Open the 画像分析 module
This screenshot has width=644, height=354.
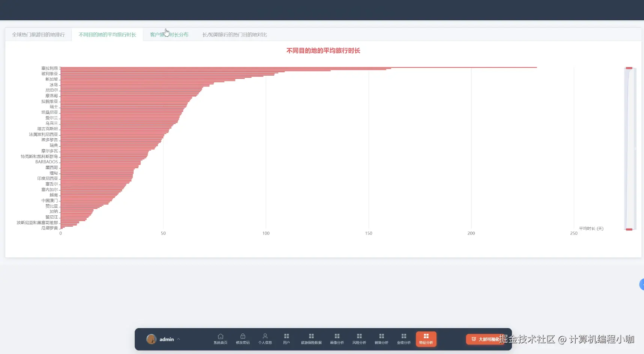coord(337,339)
